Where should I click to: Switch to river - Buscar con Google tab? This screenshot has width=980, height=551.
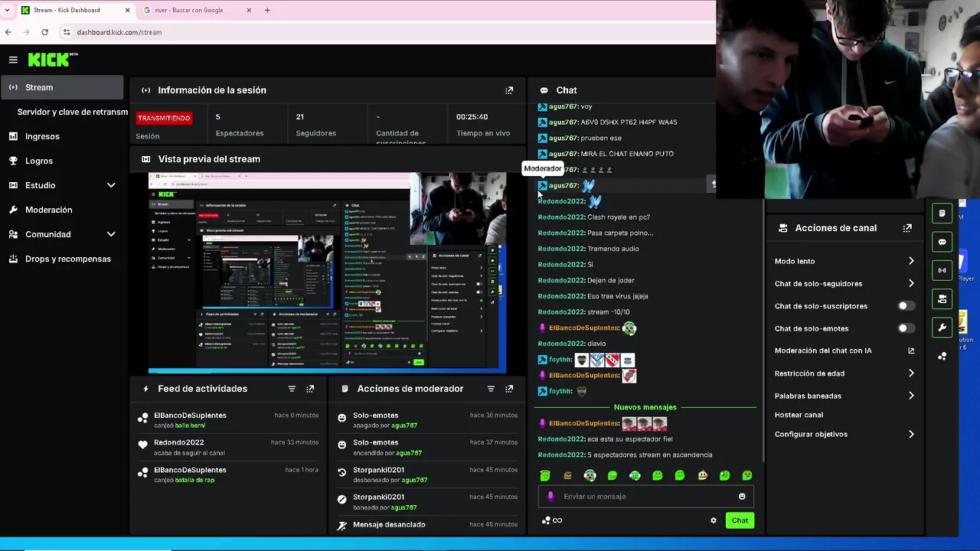point(197,10)
